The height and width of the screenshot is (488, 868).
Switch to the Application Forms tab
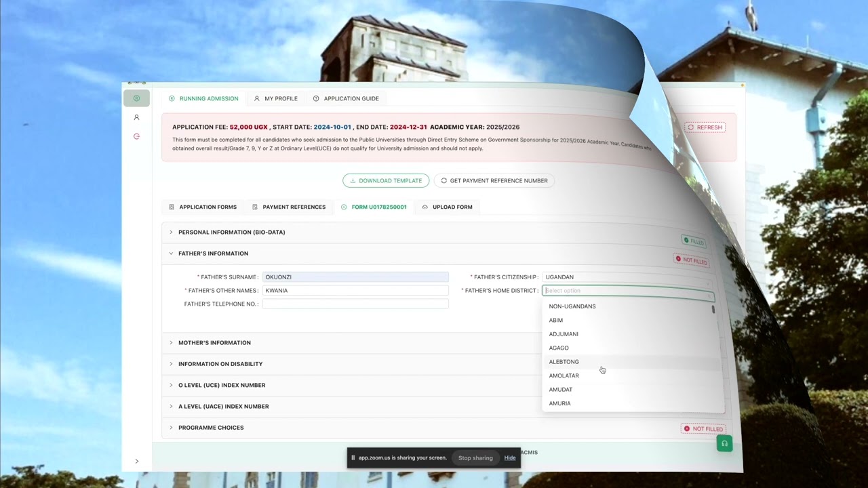pyautogui.click(x=203, y=207)
